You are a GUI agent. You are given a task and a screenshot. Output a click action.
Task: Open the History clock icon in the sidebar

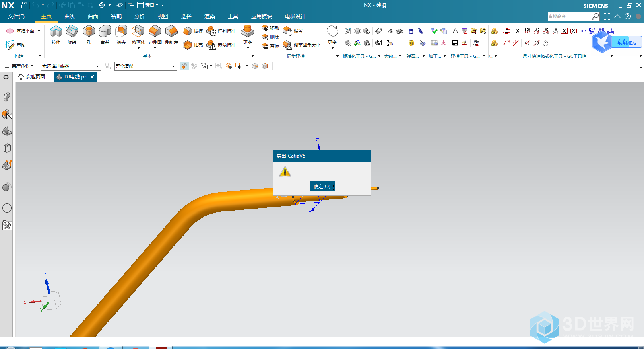pyautogui.click(x=7, y=208)
